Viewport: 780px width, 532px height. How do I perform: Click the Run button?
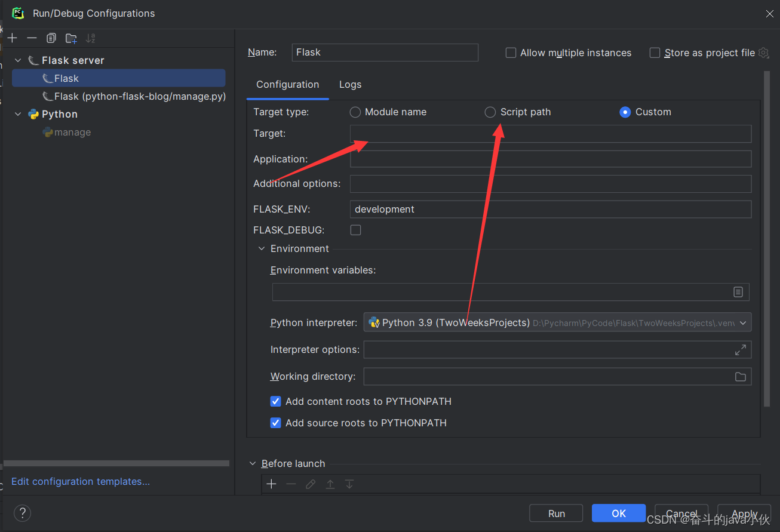[557, 513]
